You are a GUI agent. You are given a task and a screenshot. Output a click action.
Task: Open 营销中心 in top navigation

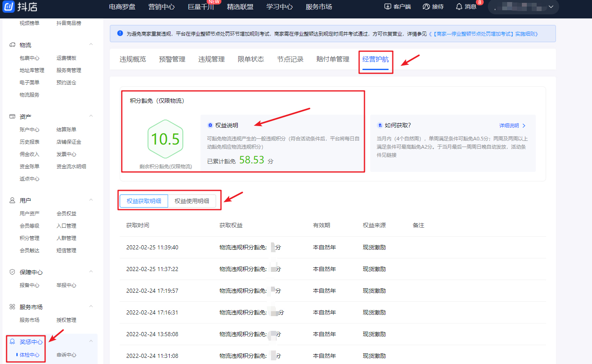pyautogui.click(x=162, y=7)
